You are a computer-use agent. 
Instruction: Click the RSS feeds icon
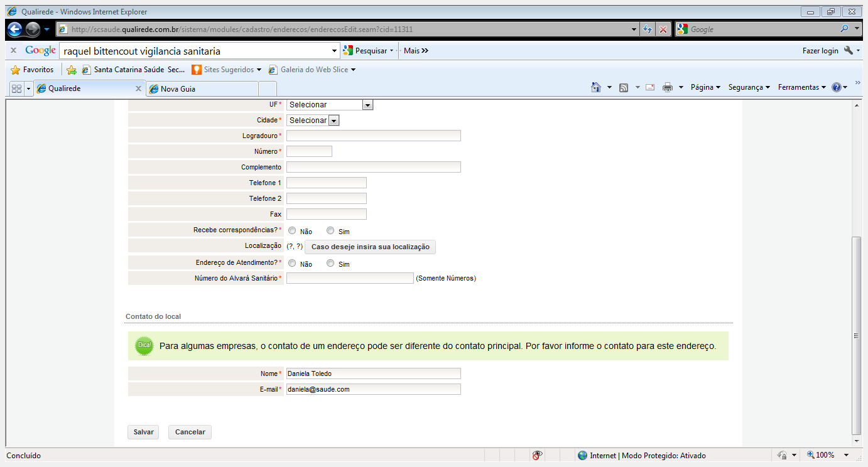(624, 87)
